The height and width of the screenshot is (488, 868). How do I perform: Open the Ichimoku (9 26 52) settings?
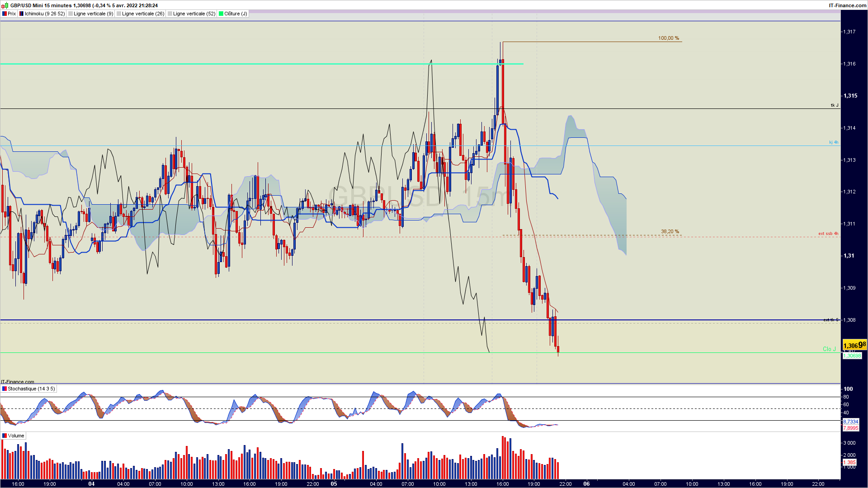point(44,14)
